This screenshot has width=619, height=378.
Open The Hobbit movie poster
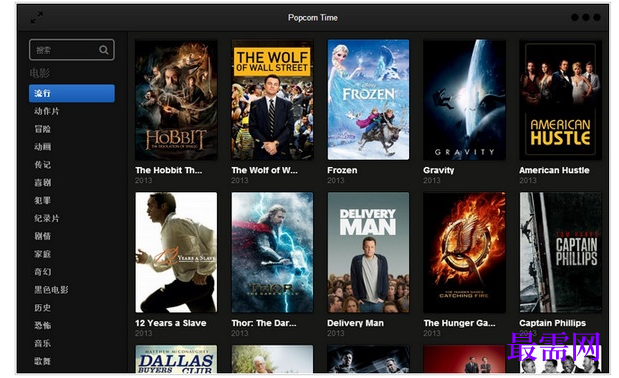click(176, 100)
